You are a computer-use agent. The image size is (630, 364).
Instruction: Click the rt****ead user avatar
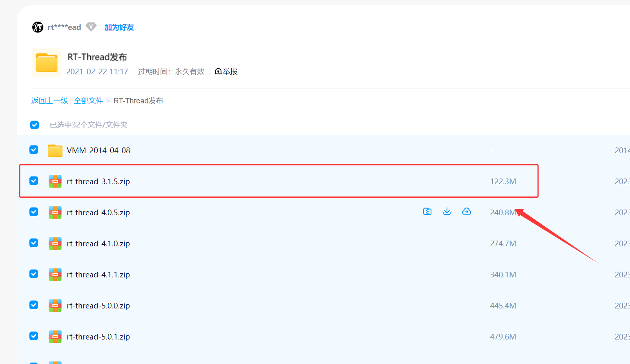[x=38, y=27]
